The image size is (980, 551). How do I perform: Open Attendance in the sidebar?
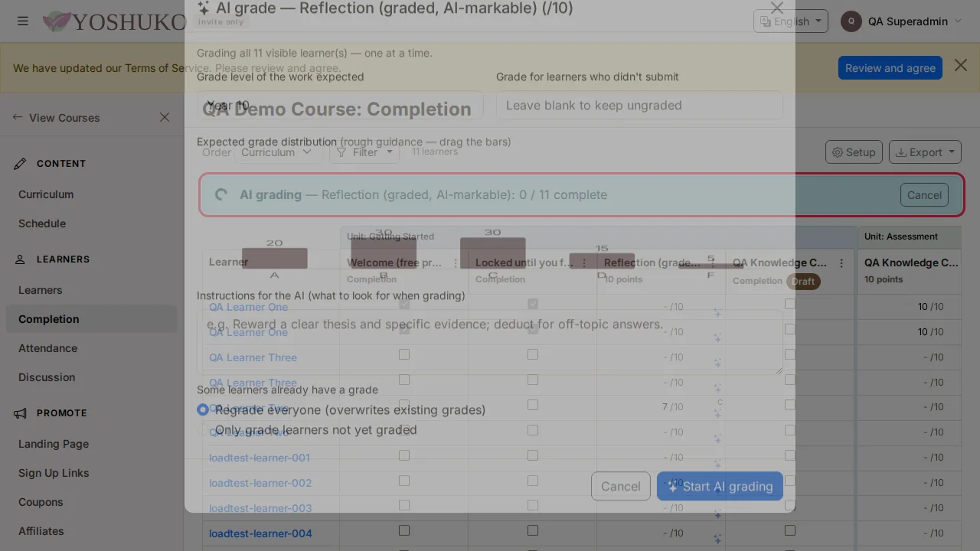click(47, 348)
